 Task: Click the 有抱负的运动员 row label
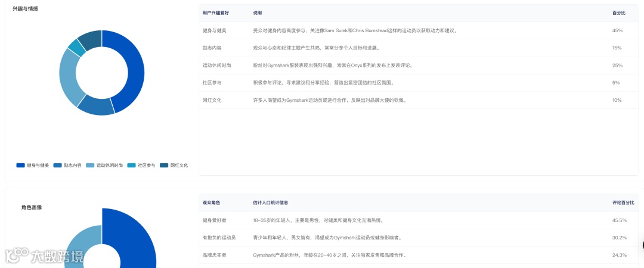[x=219, y=238]
